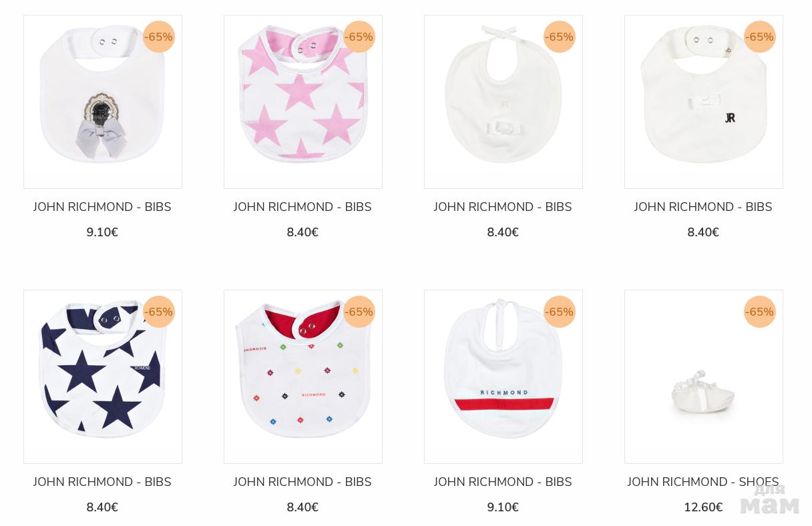Click the -65% badge on navy stars bib

click(159, 312)
